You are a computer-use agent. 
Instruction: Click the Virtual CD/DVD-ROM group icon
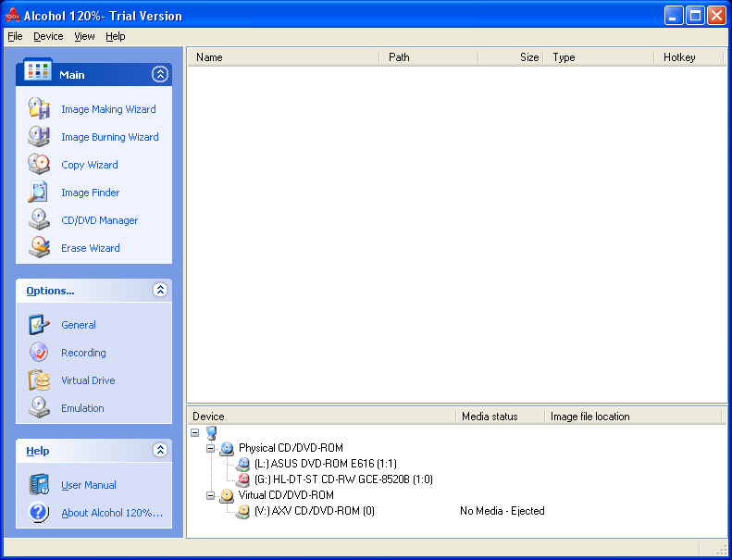227,495
